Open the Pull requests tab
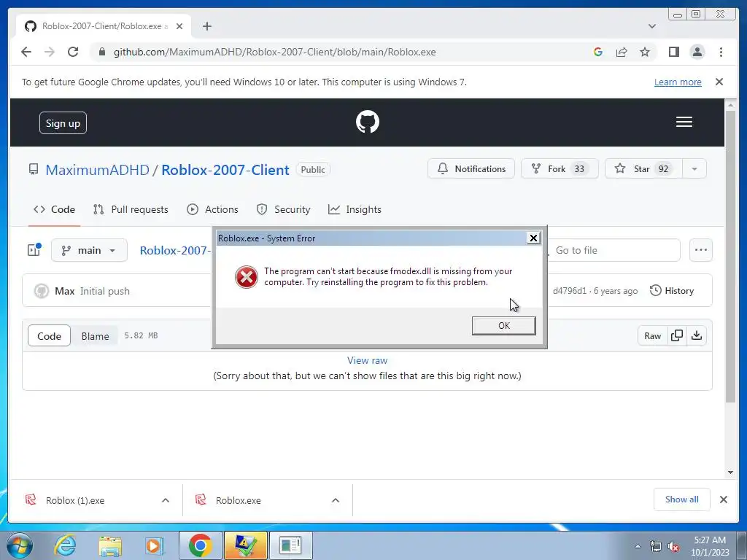Image resolution: width=747 pixels, height=560 pixels. click(131, 209)
